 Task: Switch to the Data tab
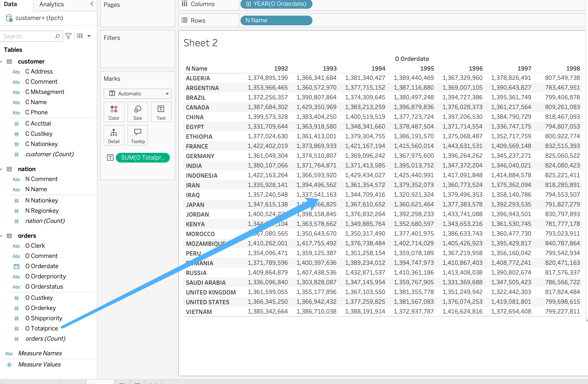click(x=10, y=4)
